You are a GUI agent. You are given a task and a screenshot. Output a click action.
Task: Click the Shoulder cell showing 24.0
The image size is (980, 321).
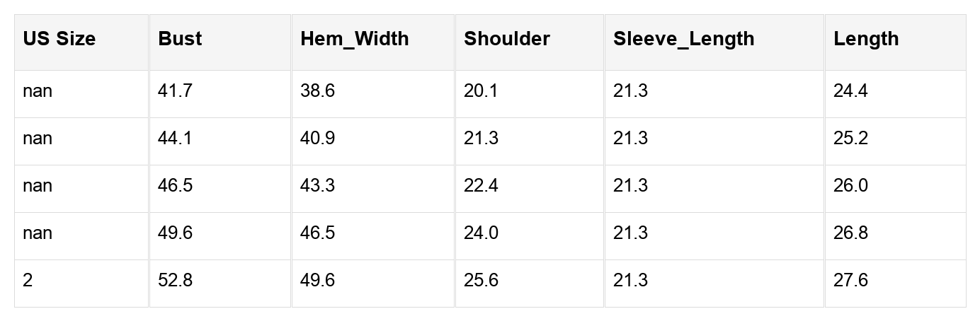pos(481,233)
